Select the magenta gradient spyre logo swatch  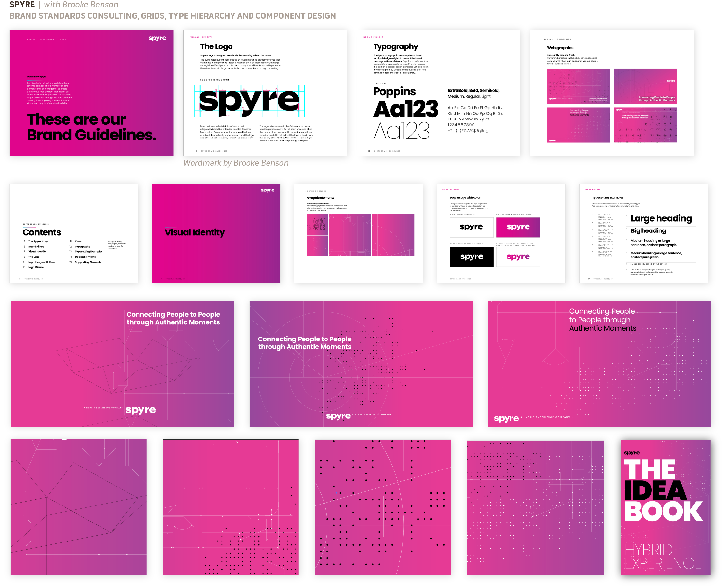coord(518,227)
